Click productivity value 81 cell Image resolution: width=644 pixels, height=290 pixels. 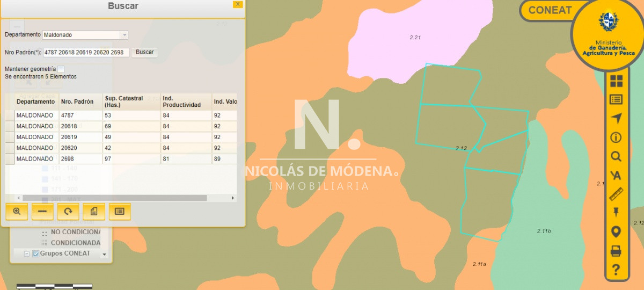pos(186,159)
